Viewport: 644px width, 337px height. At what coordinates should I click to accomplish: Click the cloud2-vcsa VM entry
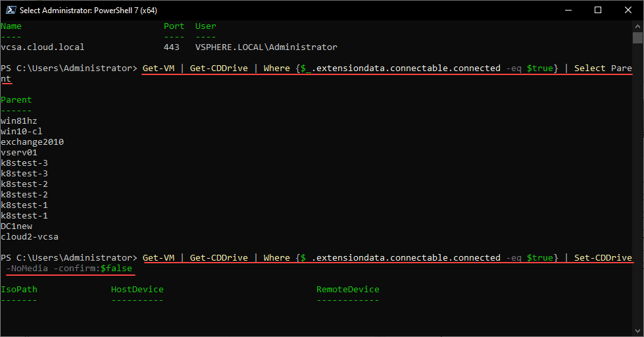[x=30, y=237]
